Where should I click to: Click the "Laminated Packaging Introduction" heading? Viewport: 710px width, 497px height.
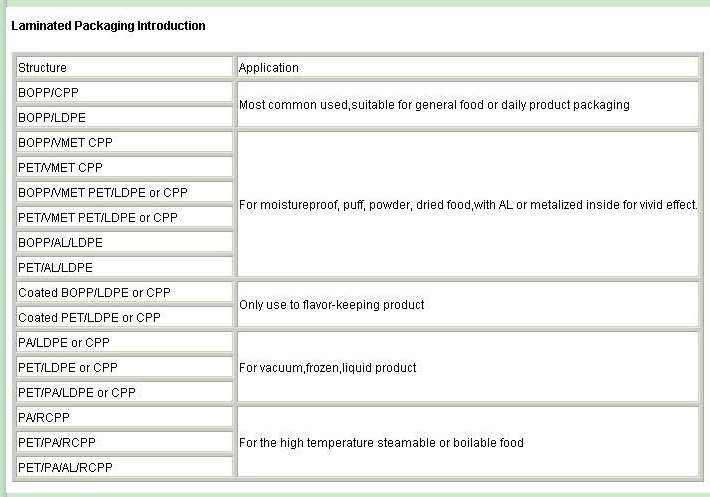click(108, 26)
